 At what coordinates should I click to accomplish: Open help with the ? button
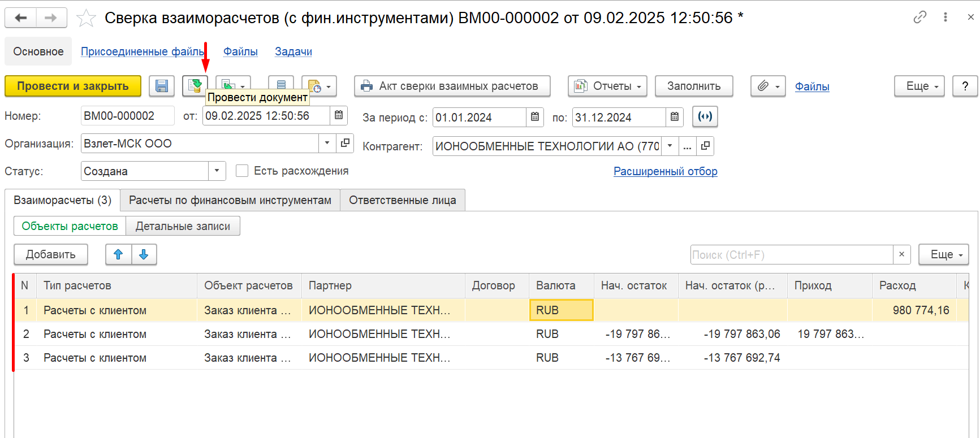tap(965, 86)
